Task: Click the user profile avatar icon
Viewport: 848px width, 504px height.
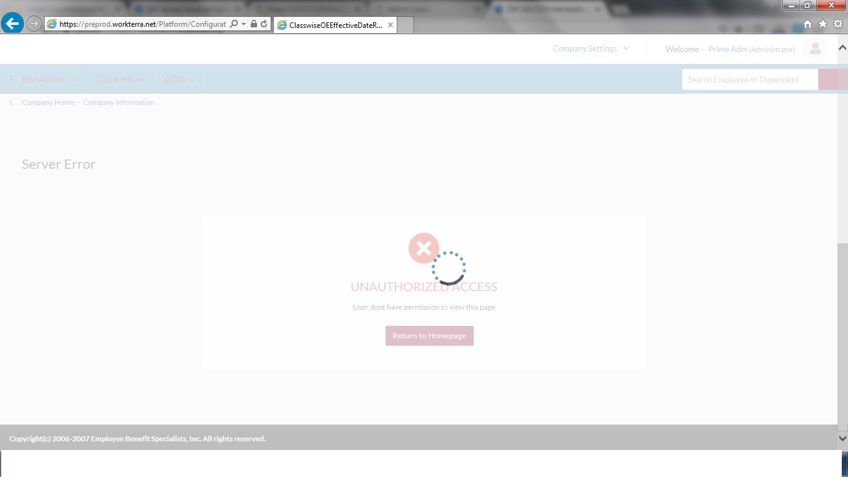Action: point(814,49)
